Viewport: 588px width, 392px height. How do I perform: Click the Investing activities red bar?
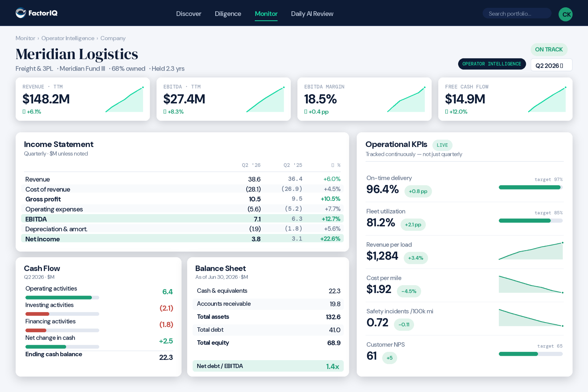(x=37, y=314)
